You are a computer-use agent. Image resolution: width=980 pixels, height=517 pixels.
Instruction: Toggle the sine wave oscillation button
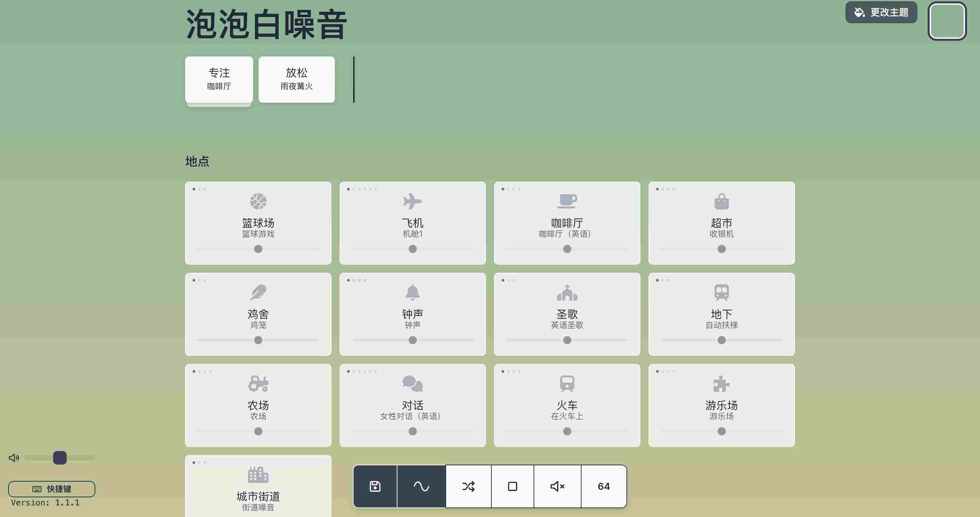click(x=421, y=486)
